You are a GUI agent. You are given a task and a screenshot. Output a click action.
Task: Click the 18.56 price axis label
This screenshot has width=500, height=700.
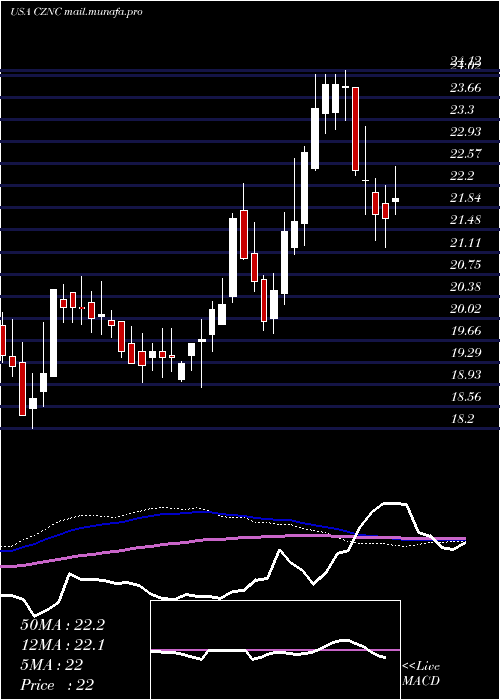pos(466,396)
